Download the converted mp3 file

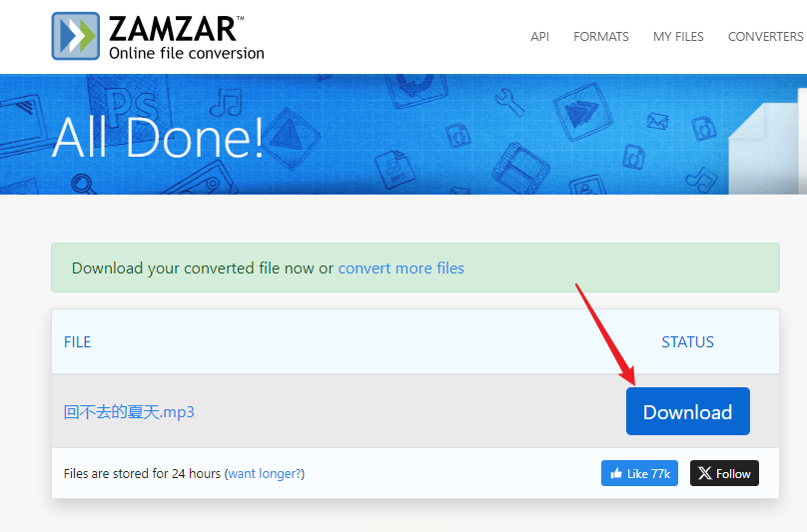point(687,411)
